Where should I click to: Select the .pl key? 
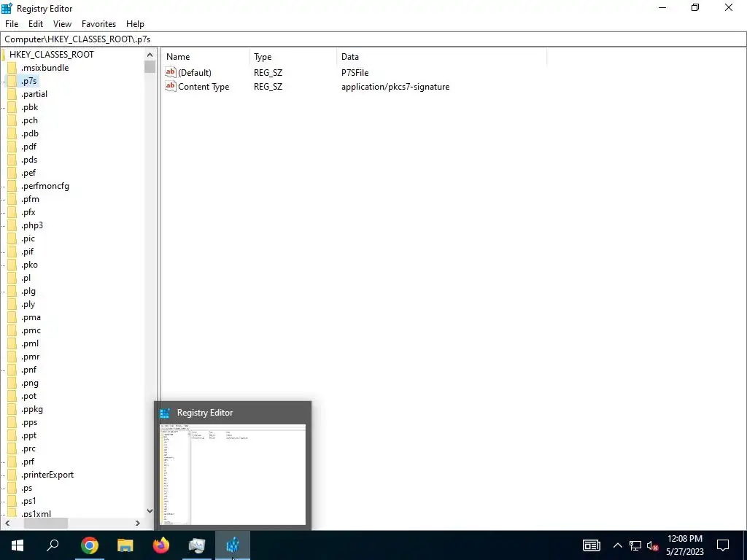click(26, 278)
